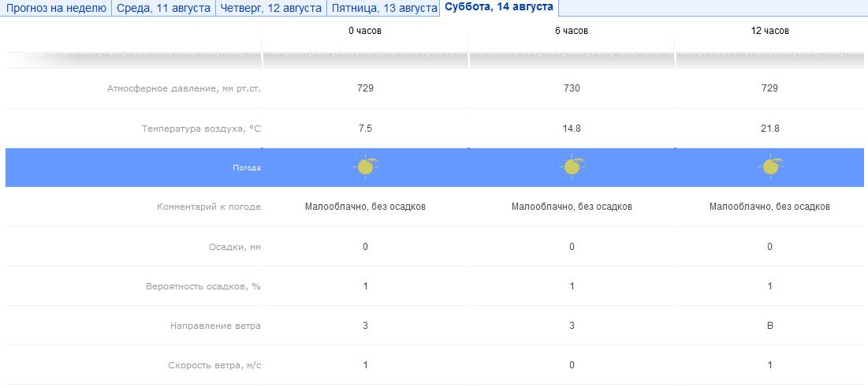
Task: Click the temperature value 7.5
Action: click(x=366, y=128)
